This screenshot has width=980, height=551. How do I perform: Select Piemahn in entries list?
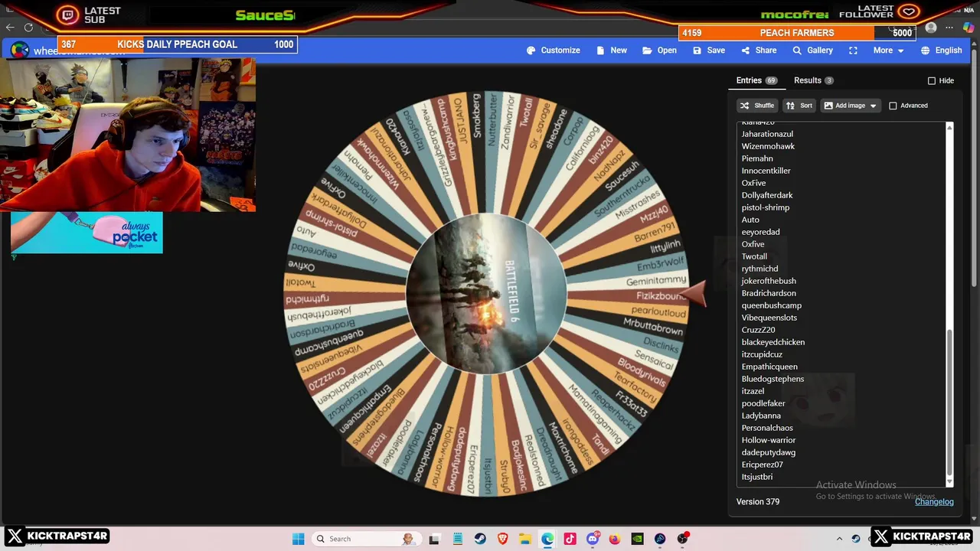[x=757, y=158]
